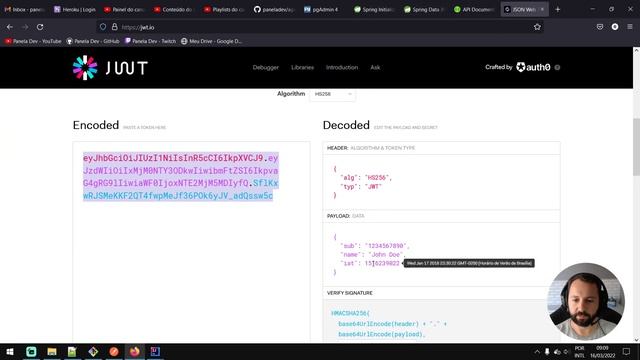The image size is (640, 360).
Task: Open Firefox icon in the taskbar
Action: [x=134, y=351]
